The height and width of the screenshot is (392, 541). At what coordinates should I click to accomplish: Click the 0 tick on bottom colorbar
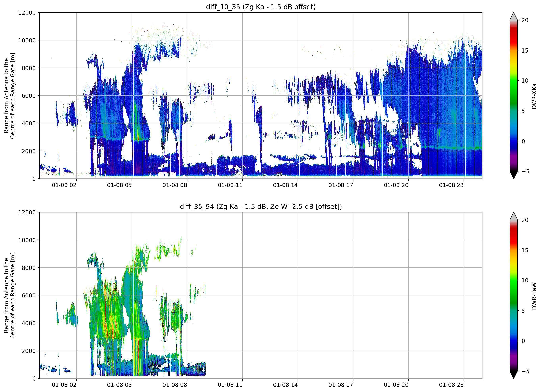[523, 341]
